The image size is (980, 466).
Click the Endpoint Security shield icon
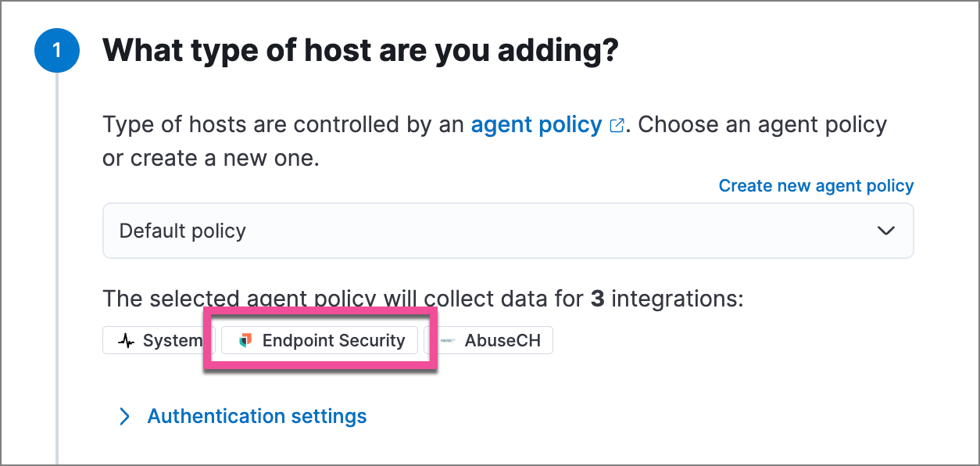[x=245, y=339]
